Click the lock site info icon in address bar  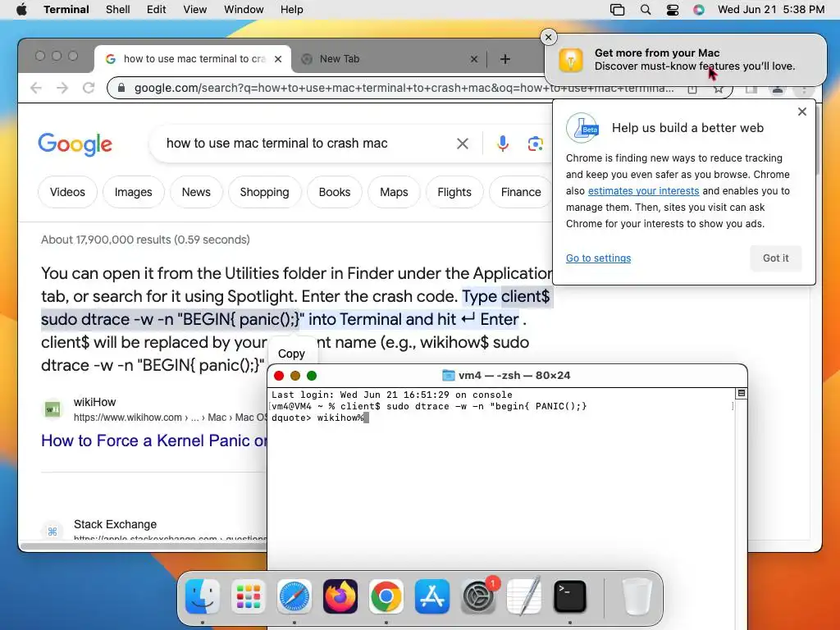point(121,88)
